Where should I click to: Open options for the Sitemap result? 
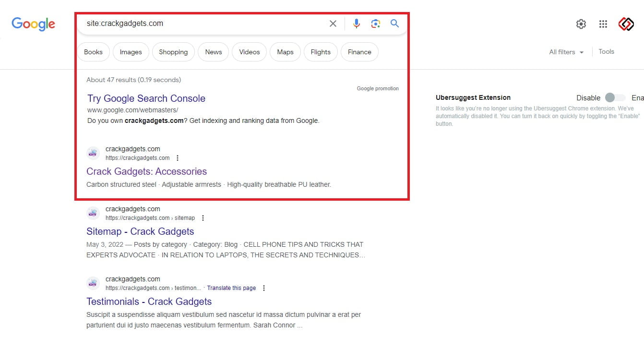tap(203, 218)
